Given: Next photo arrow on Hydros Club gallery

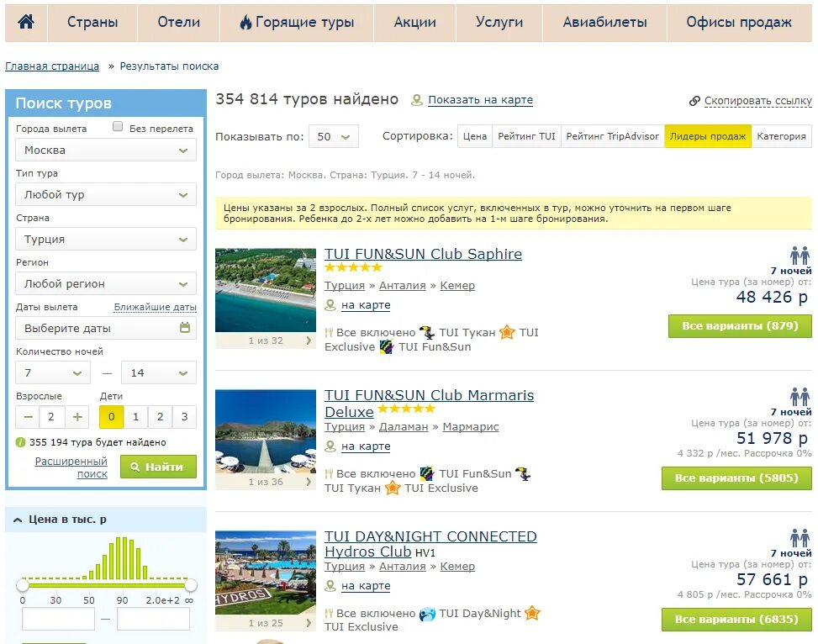Looking at the screenshot, I should pyautogui.click(x=309, y=623).
